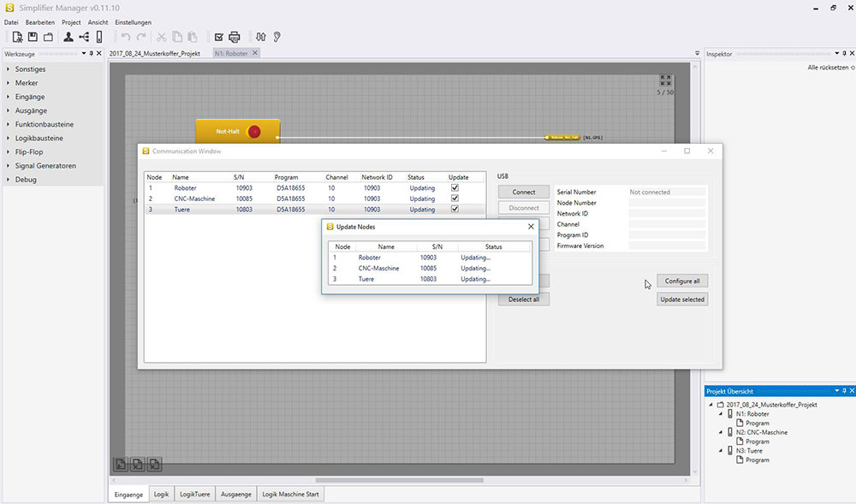Click the rightmost delete-page icon on canvas

pos(154,464)
